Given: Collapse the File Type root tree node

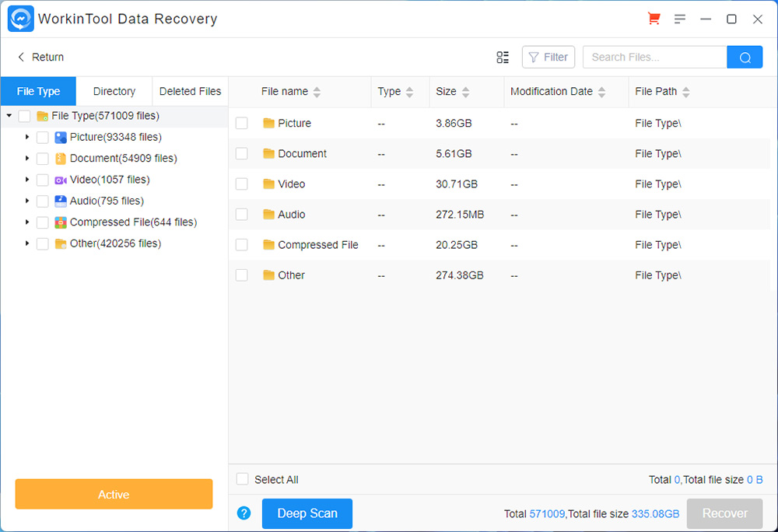Looking at the screenshot, I should pyautogui.click(x=9, y=116).
